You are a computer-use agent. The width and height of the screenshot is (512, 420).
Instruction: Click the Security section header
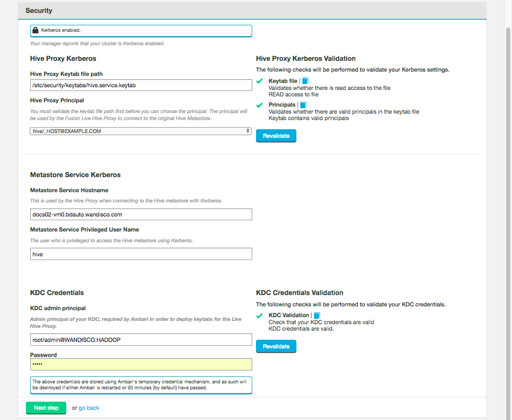252,11
